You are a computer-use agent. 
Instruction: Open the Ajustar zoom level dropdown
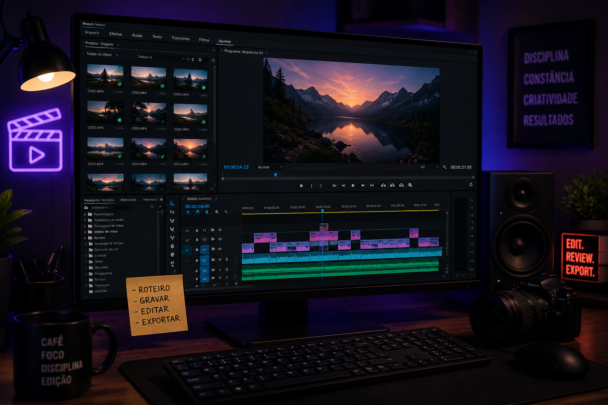[270, 167]
